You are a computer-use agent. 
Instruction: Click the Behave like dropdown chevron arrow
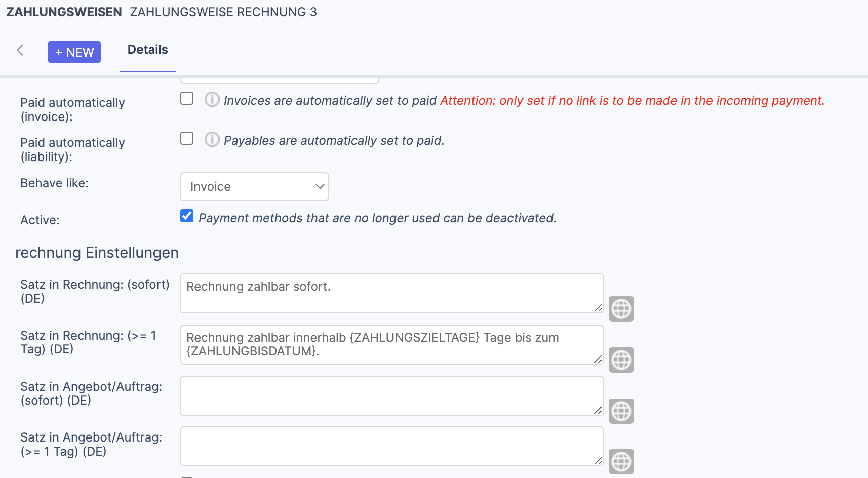tap(320, 186)
